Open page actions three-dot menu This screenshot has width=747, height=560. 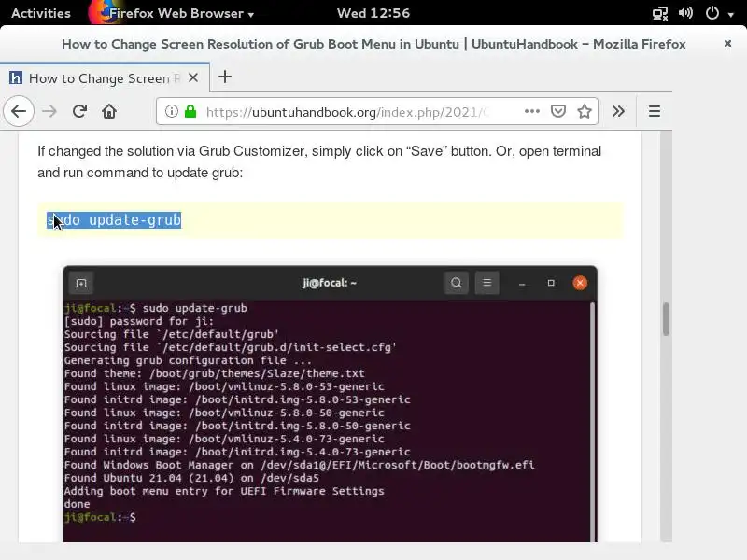pos(531,111)
